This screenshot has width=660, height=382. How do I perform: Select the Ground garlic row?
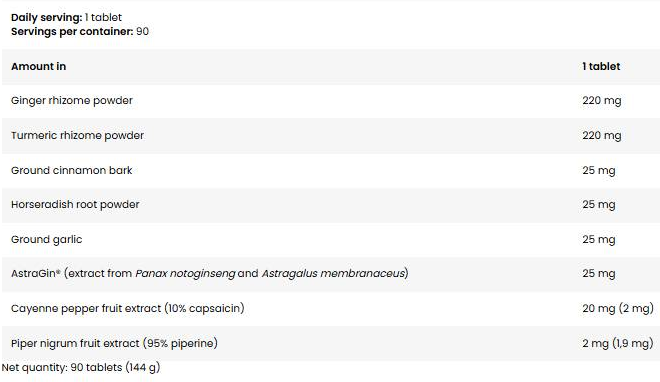pos(331,239)
